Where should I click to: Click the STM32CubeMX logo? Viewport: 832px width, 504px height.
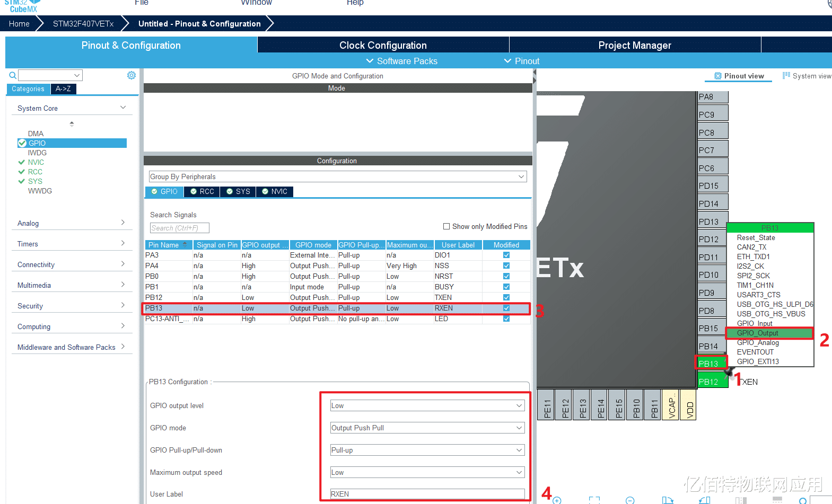click(x=23, y=6)
